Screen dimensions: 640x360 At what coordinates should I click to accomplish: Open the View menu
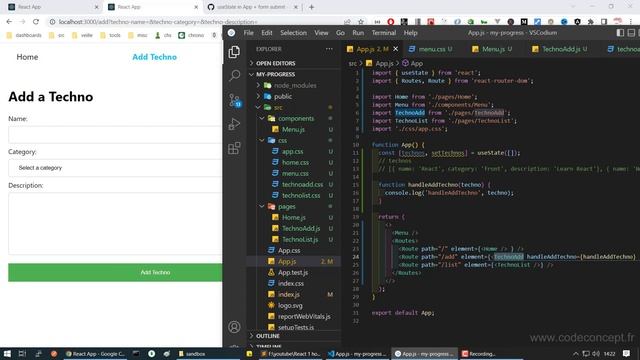point(321,33)
